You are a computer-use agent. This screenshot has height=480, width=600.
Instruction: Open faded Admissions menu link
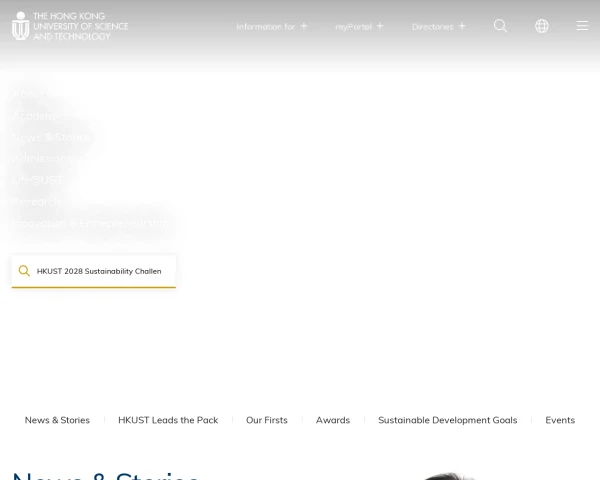pyautogui.click(x=42, y=158)
